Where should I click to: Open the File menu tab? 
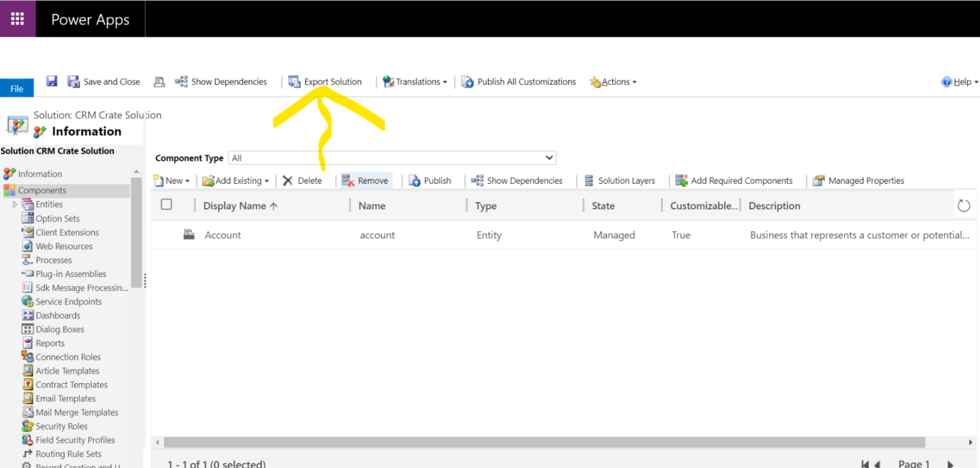click(x=17, y=87)
